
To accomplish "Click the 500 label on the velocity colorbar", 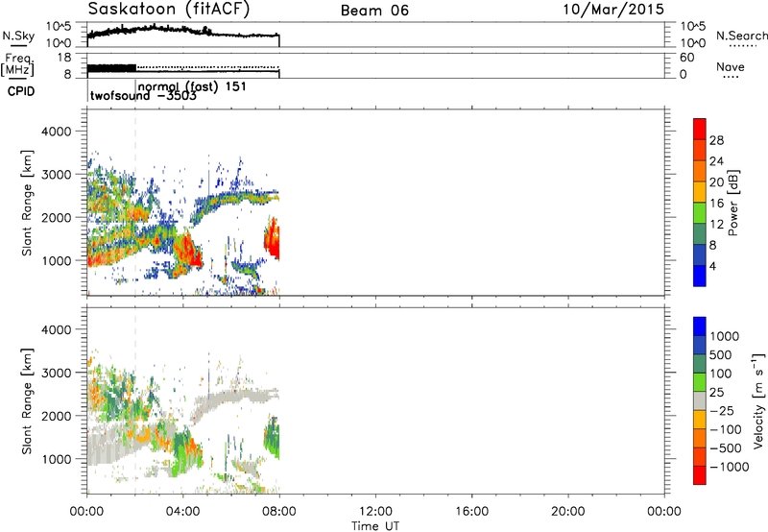I will pyautogui.click(x=721, y=355).
